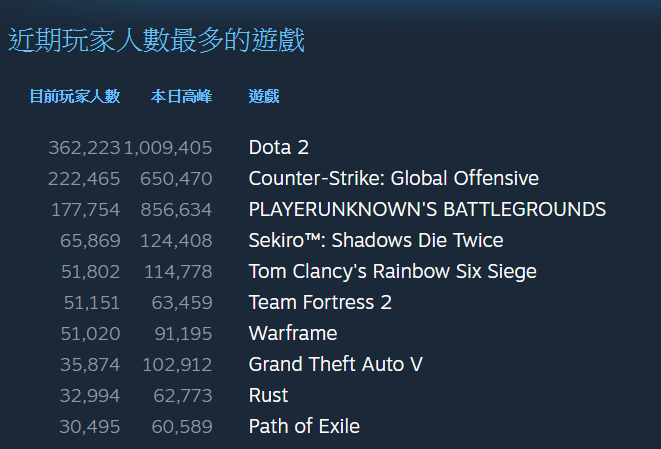Click the 遊戲 column header
The height and width of the screenshot is (449, 661).
[x=264, y=97]
